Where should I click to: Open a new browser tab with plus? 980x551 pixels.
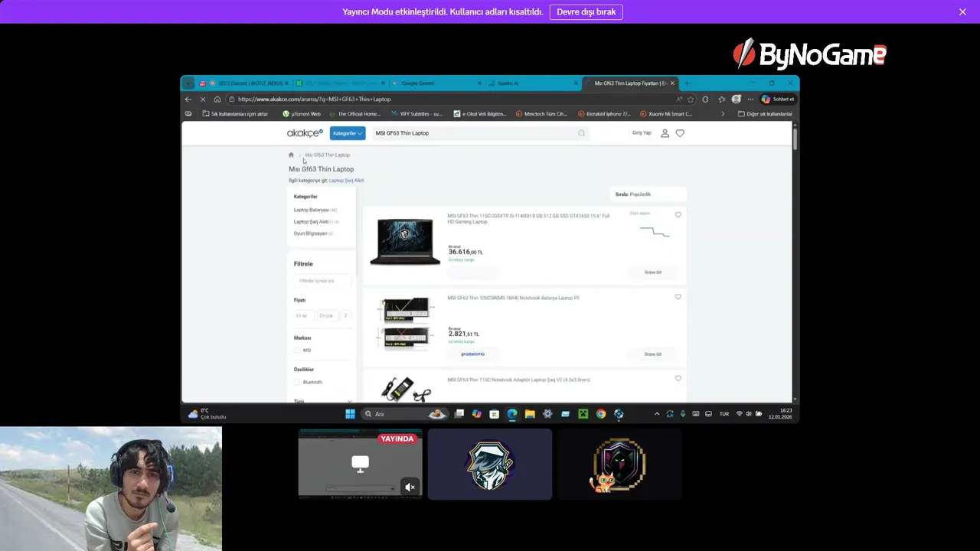(x=687, y=83)
